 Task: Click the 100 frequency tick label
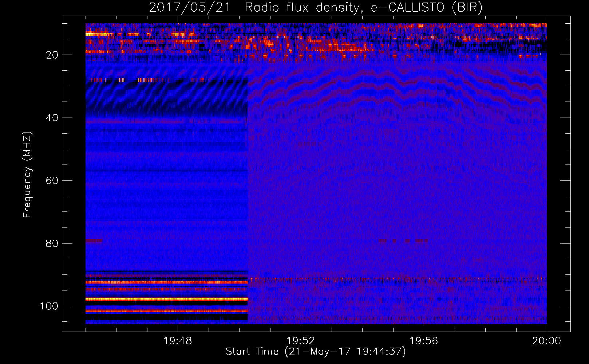pos(49,306)
